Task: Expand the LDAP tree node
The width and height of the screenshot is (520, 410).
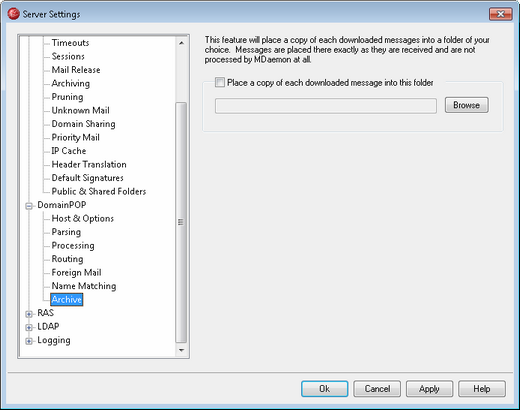Action: click(x=29, y=328)
